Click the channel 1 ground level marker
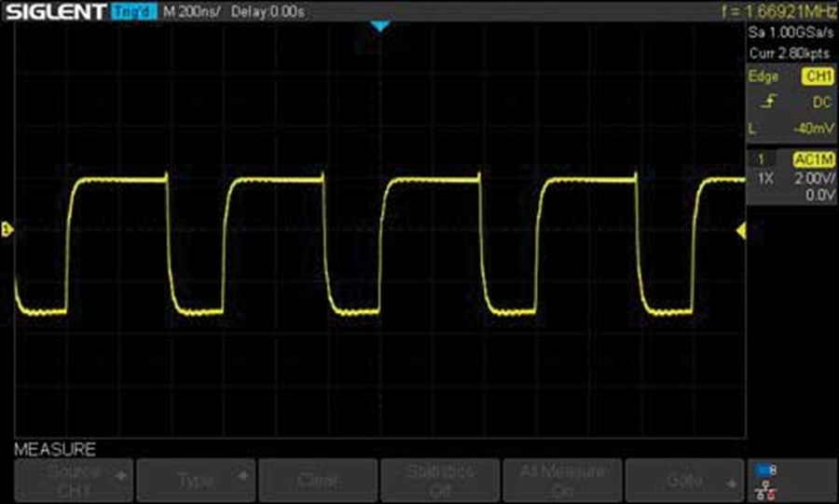Viewport: 839px width, 504px height. tap(7, 230)
